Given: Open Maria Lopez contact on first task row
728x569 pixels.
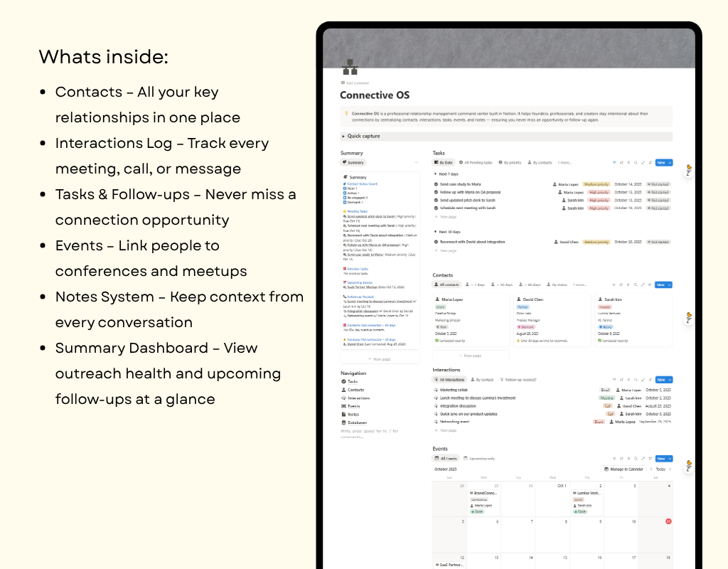Looking at the screenshot, I should coord(565,184).
